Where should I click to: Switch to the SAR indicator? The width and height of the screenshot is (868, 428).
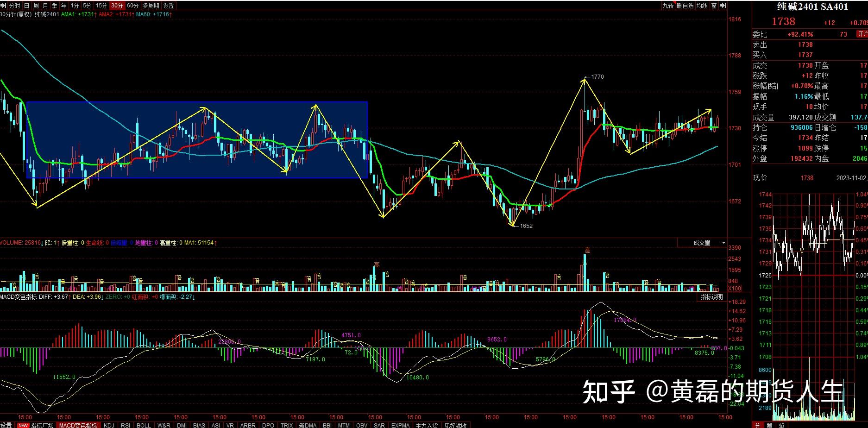(379, 425)
